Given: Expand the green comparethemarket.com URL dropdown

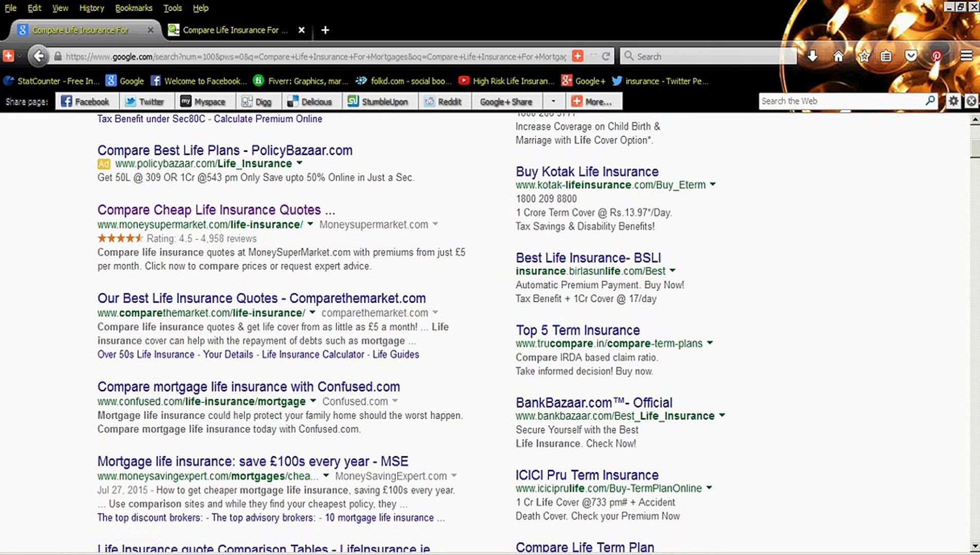Looking at the screenshot, I should (312, 313).
